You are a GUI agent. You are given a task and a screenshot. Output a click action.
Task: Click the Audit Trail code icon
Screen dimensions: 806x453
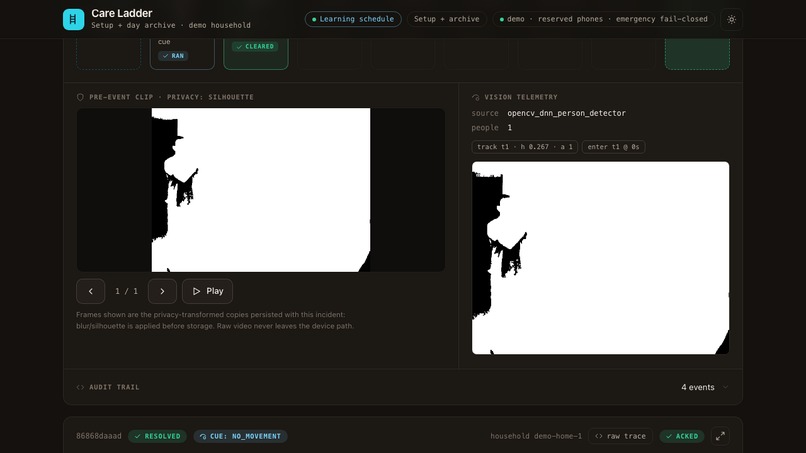pyautogui.click(x=80, y=387)
